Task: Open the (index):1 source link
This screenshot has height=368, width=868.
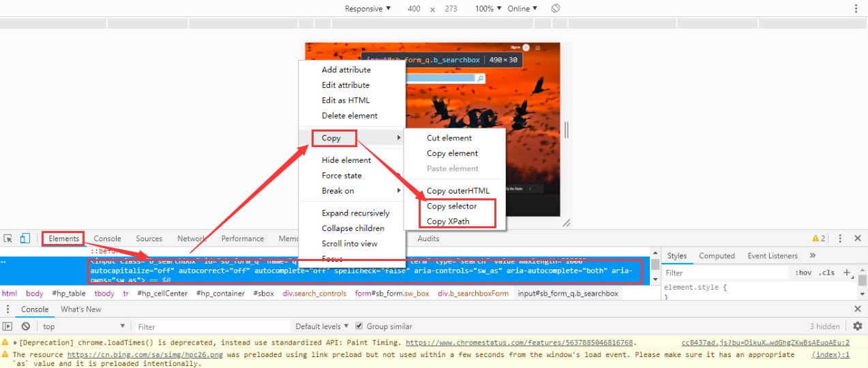Action: 830,354
